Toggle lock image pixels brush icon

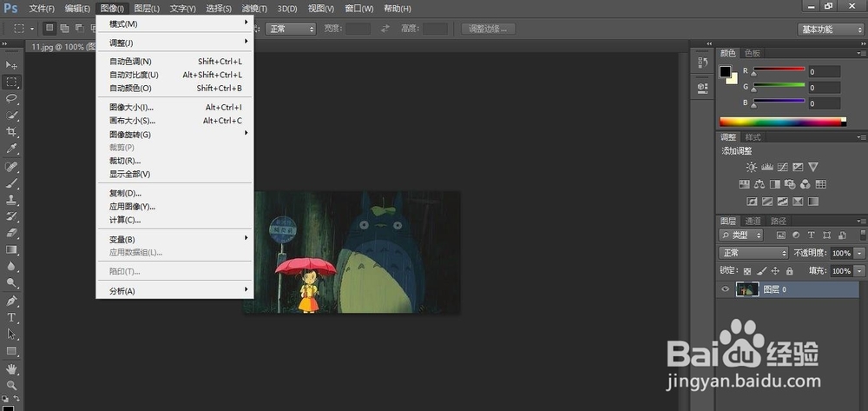[x=761, y=271]
